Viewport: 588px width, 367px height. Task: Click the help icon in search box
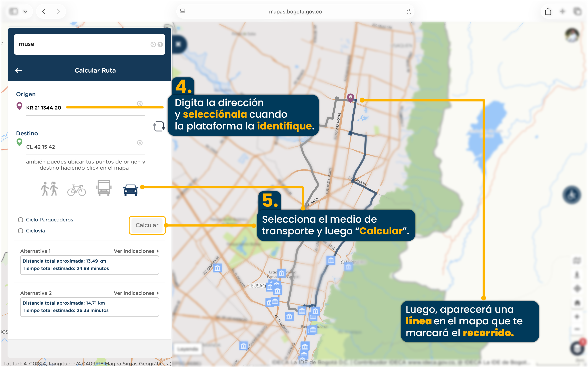(x=160, y=44)
